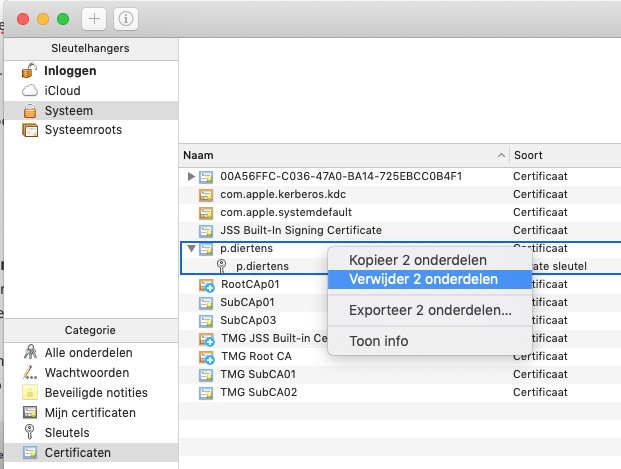The width and height of the screenshot is (621, 469).
Task: Click Exporteer 2 onderdelen… menu entry
Action: [x=430, y=310]
